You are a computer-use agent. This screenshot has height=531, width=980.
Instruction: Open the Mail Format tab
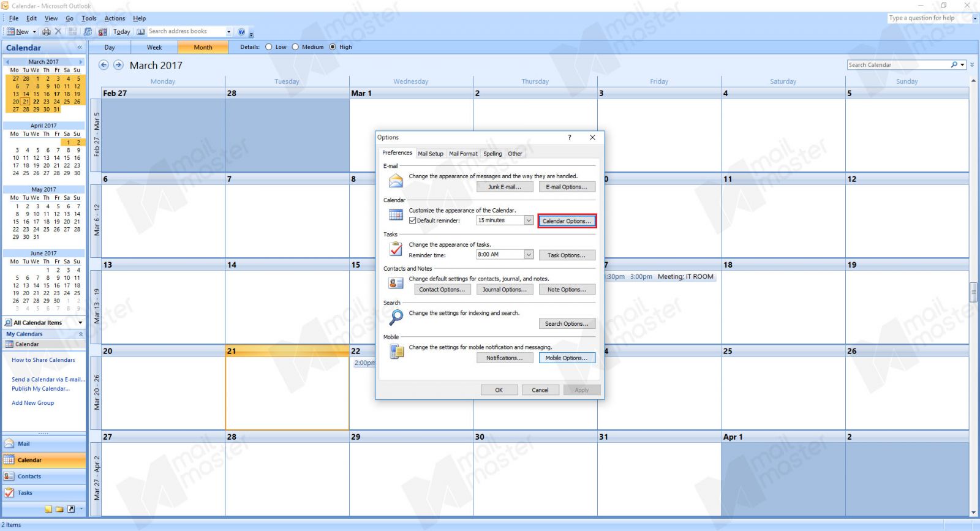463,154
